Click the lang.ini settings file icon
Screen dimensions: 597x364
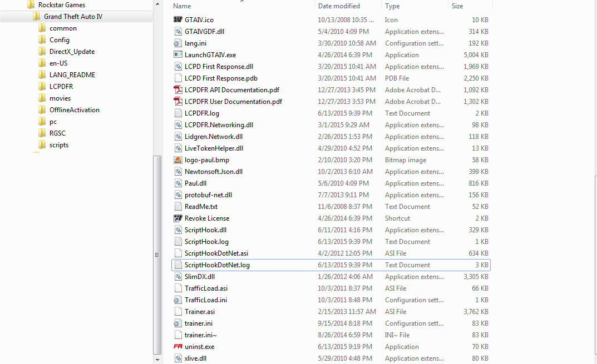(x=178, y=43)
